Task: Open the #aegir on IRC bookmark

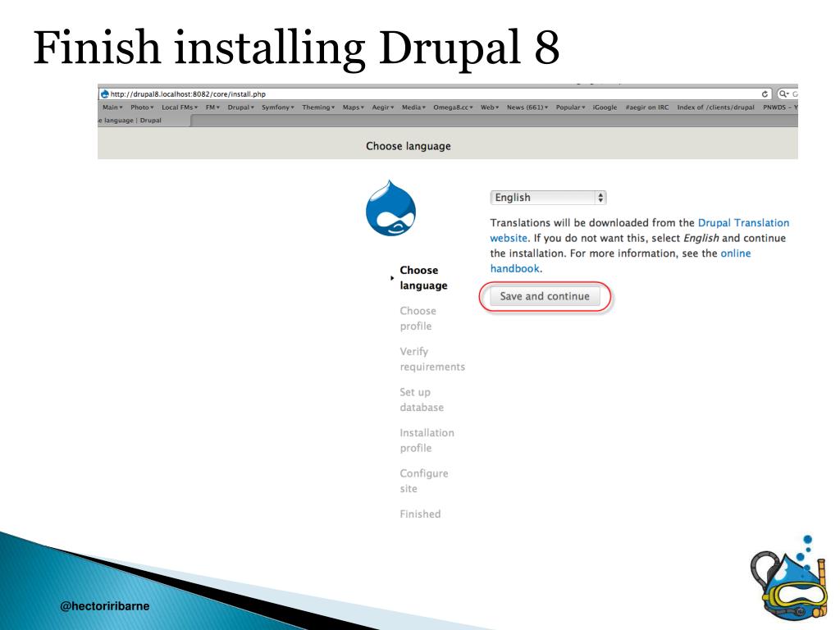Action: coord(646,107)
